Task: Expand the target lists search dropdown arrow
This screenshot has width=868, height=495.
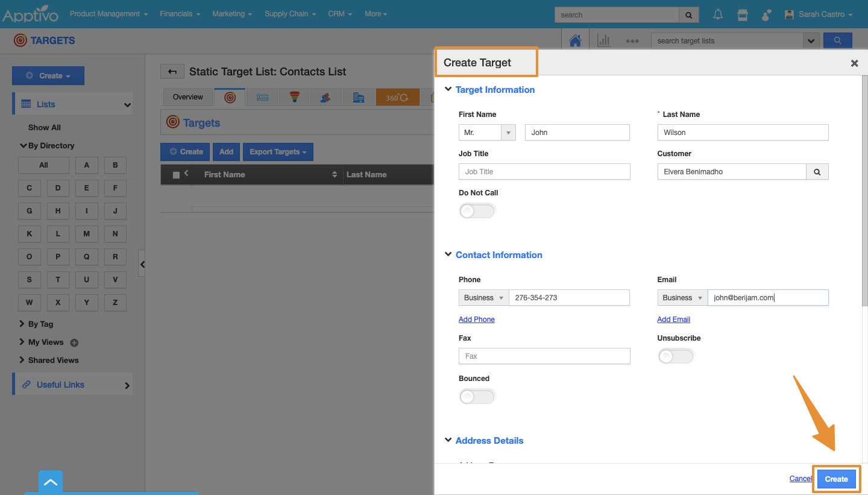Action: click(811, 40)
